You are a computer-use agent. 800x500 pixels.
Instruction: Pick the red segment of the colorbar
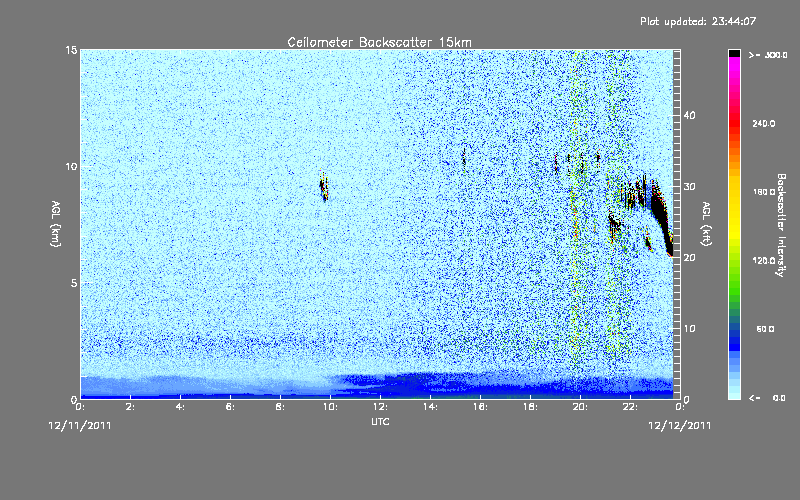click(734, 125)
